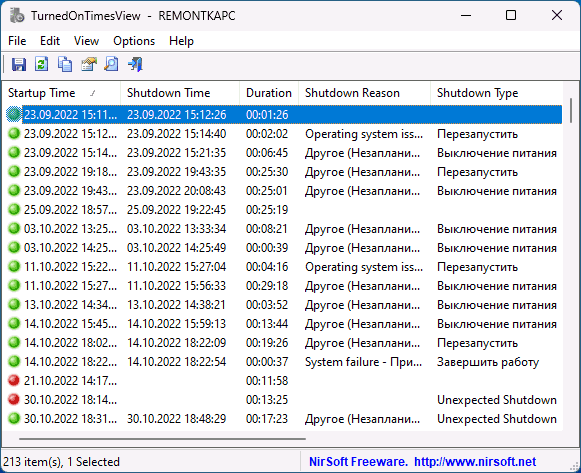Click the horizontal scrollbar thumb
581x473 pixels.
[162, 439]
